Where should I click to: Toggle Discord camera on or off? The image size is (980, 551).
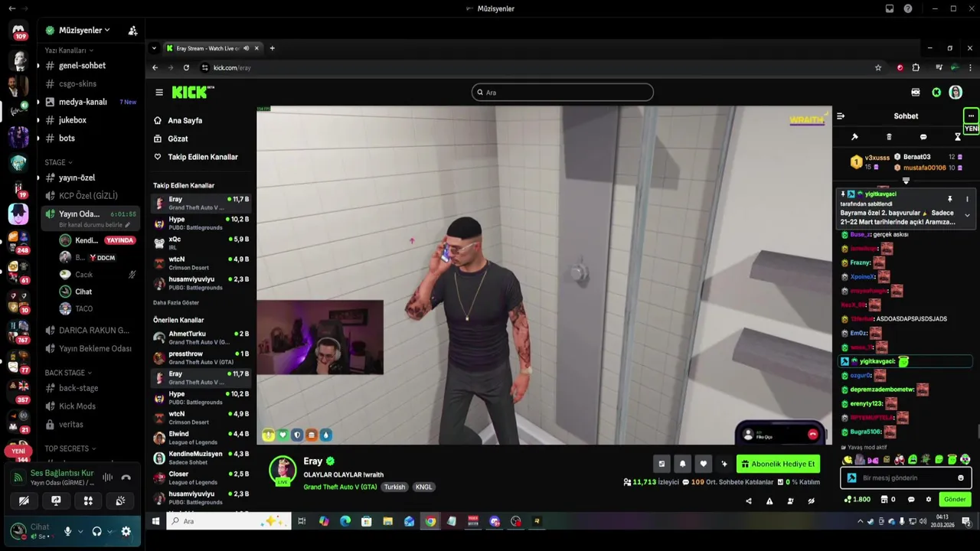[x=24, y=500]
